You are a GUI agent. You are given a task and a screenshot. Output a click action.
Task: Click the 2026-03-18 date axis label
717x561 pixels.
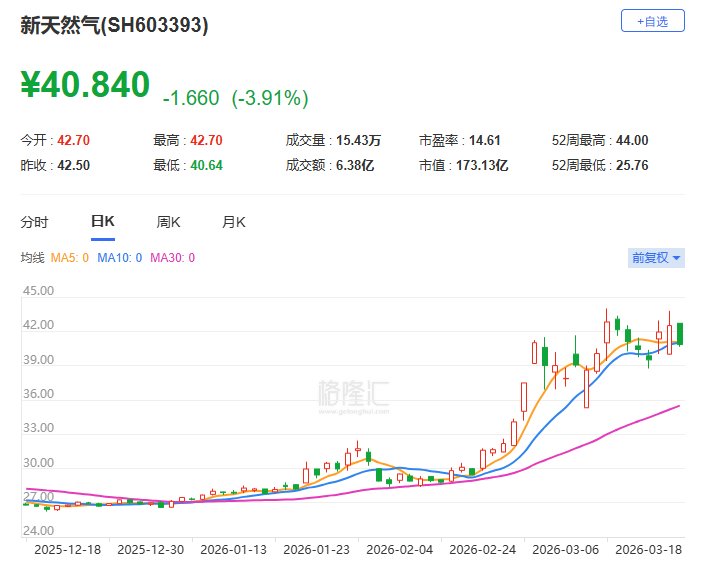pyautogui.click(x=650, y=549)
